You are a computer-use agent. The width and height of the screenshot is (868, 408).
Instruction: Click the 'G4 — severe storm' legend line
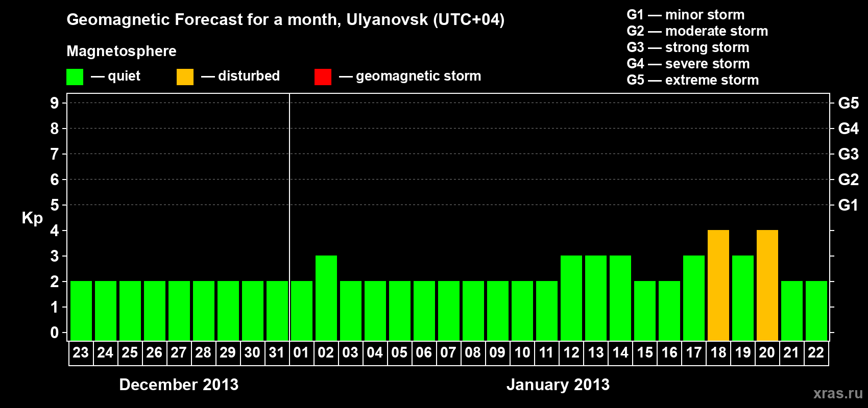click(x=688, y=64)
